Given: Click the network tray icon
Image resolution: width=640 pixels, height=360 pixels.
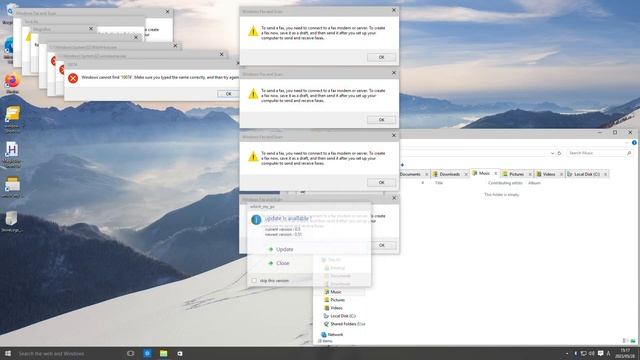Looking at the screenshot, I should (x=584, y=353).
